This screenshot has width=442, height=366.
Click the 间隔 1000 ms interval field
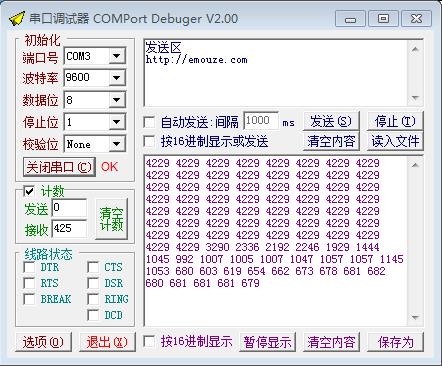click(x=261, y=121)
